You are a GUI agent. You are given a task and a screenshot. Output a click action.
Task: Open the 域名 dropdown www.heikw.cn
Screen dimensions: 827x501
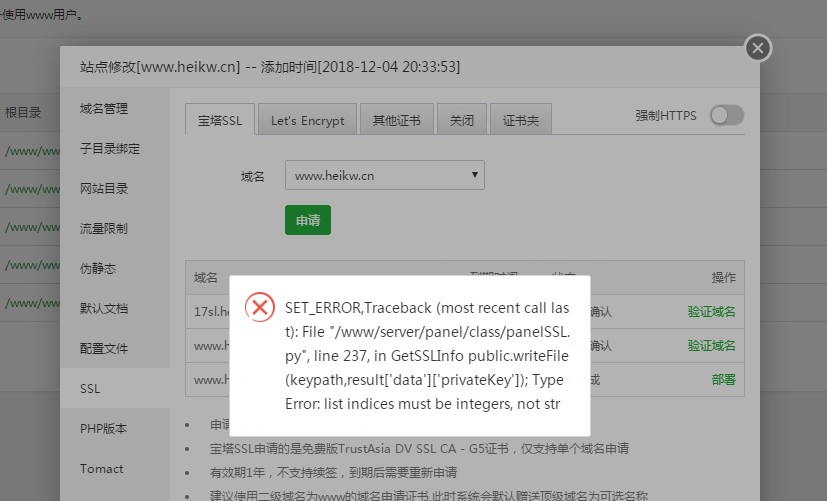(384, 175)
